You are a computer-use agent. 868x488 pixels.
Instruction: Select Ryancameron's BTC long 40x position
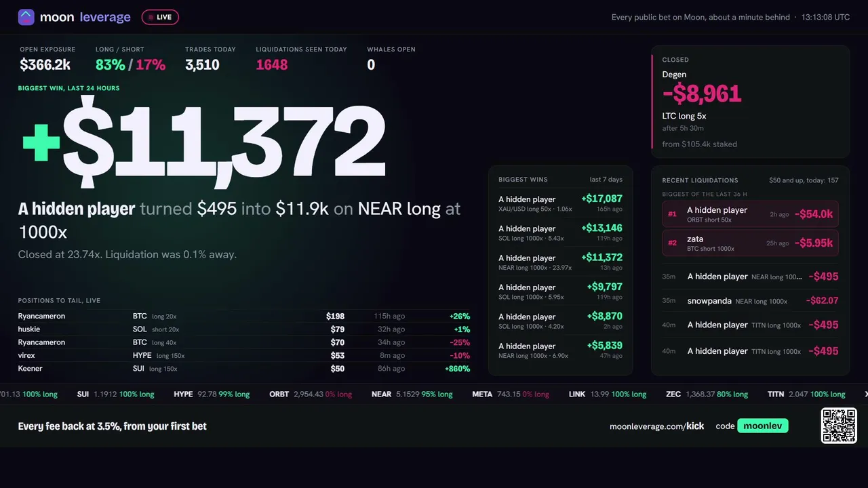[244, 342]
